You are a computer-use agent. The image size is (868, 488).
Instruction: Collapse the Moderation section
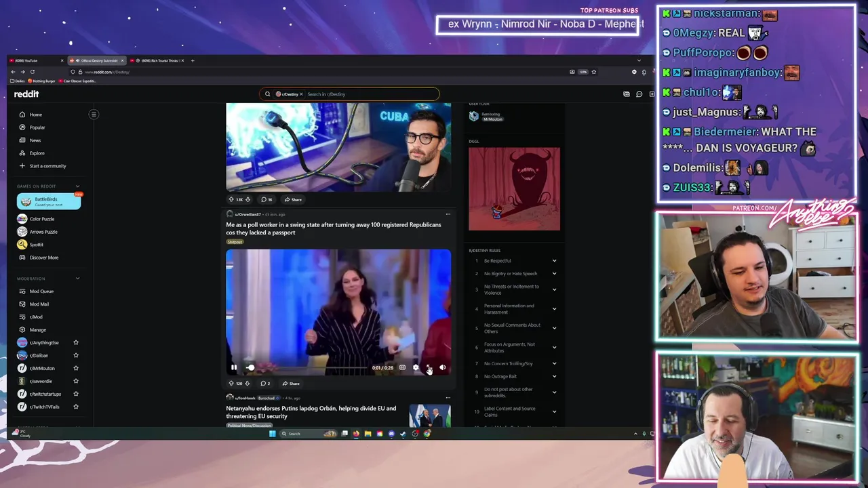pos(77,279)
